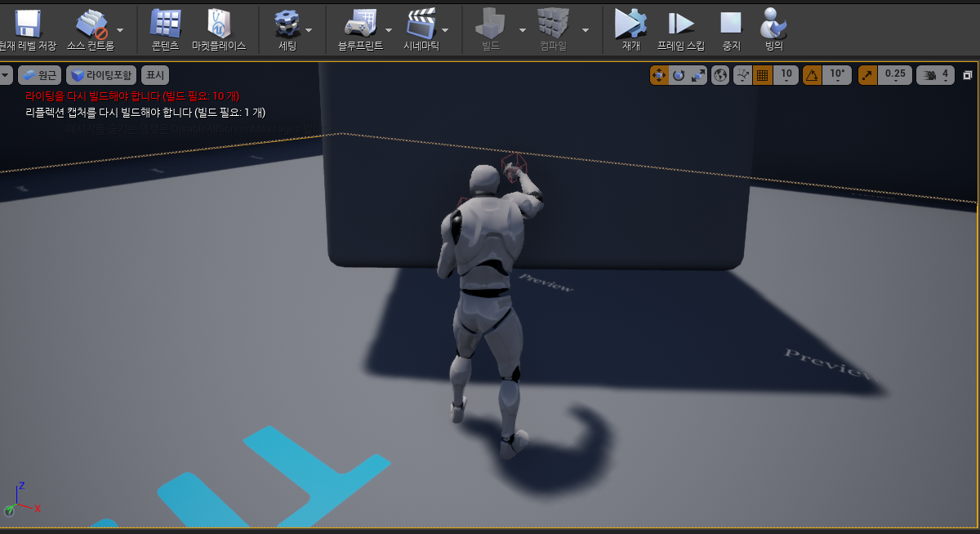
Task: Toggle grid snapping on or off
Action: [763, 75]
